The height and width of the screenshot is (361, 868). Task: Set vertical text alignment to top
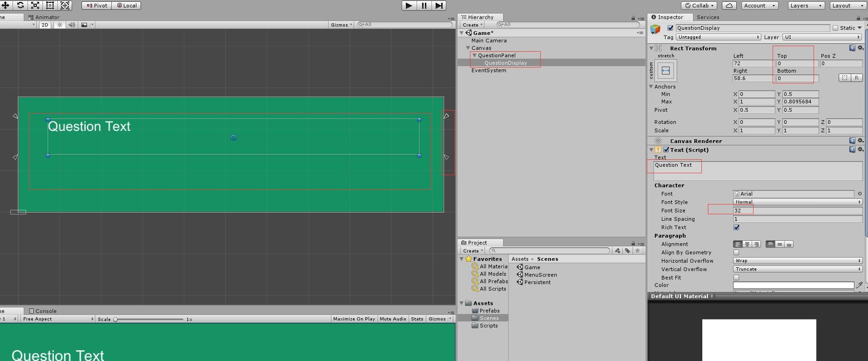coord(770,244)
